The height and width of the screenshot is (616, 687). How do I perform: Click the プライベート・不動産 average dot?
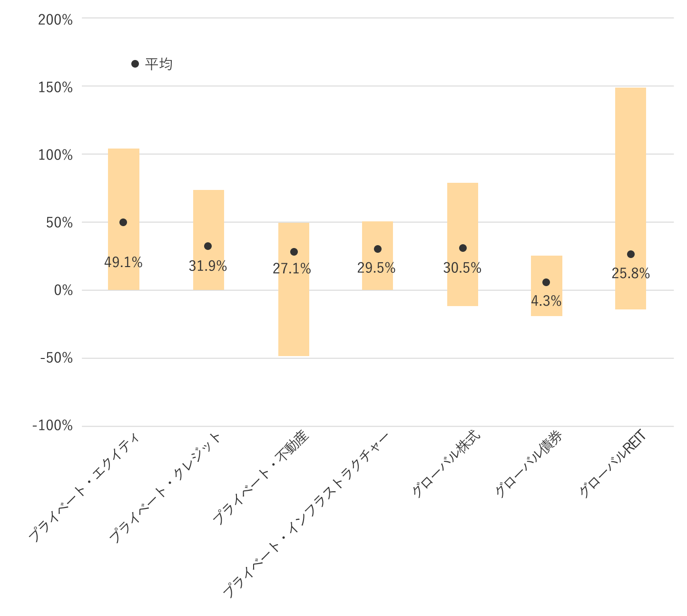point(294,252)
